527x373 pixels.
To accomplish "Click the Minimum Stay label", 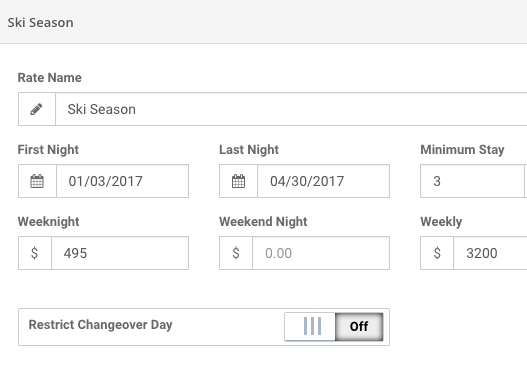I will tap(462, 150).
